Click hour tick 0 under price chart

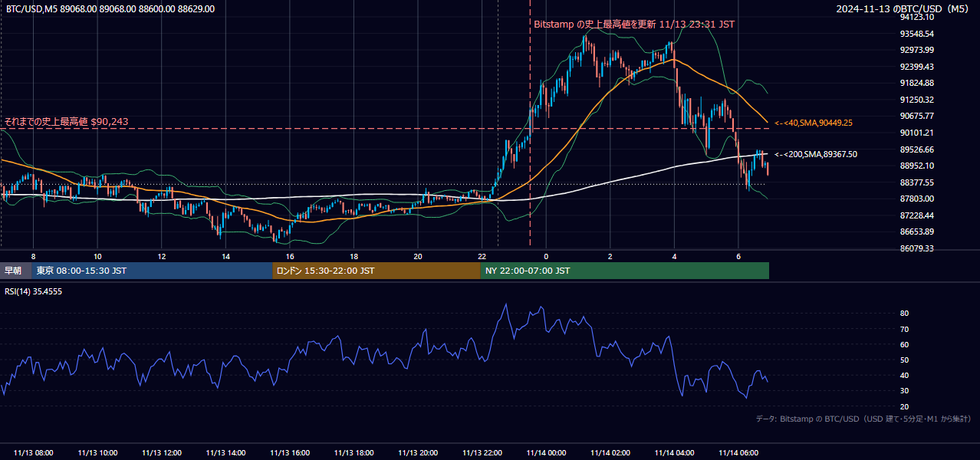point(546,256)
